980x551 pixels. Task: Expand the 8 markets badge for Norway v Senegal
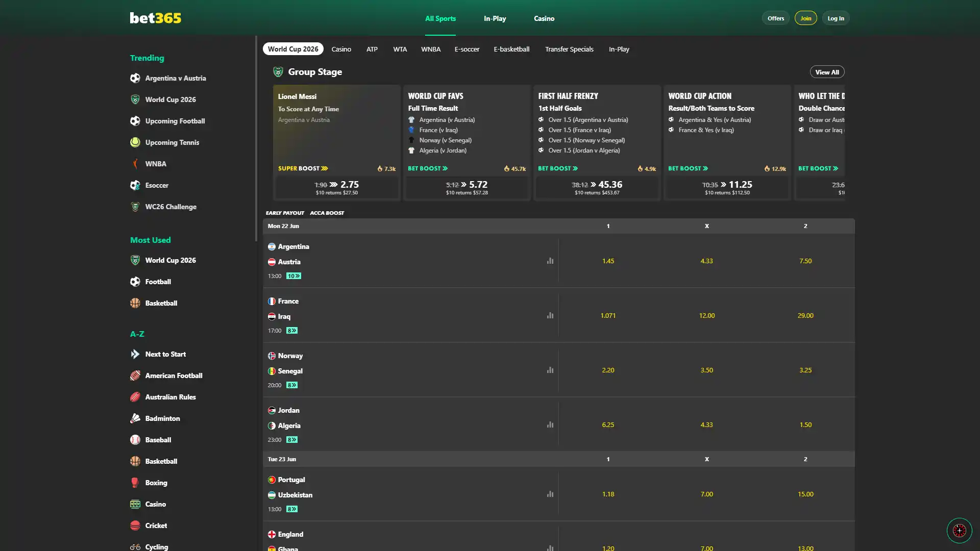(x=291, y=385)
